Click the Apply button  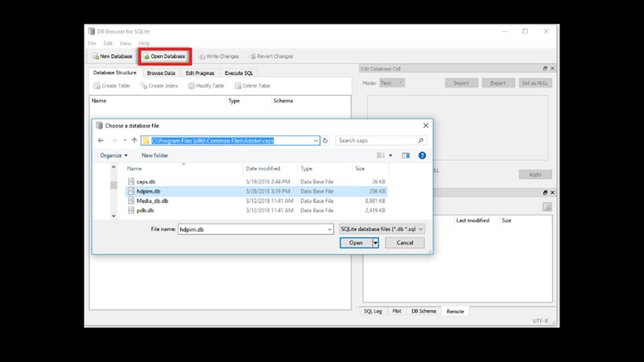pyautogui.click(x=535, y=175)
